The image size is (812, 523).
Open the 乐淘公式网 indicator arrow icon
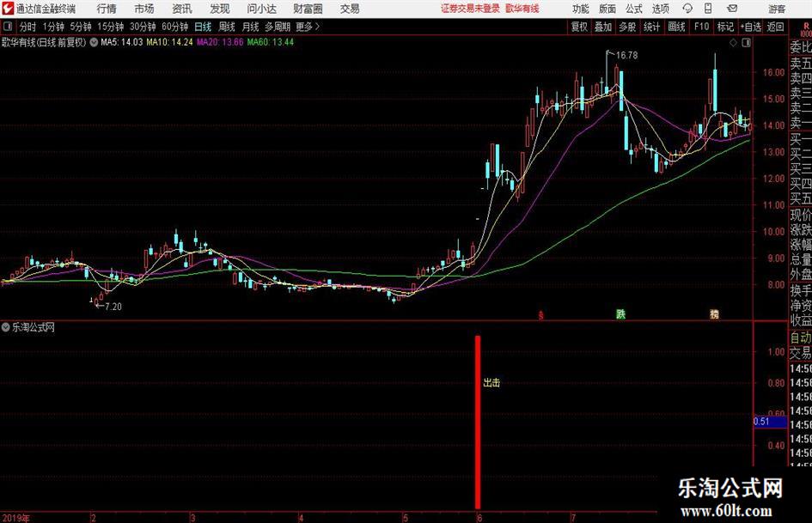tap(6, 327)
